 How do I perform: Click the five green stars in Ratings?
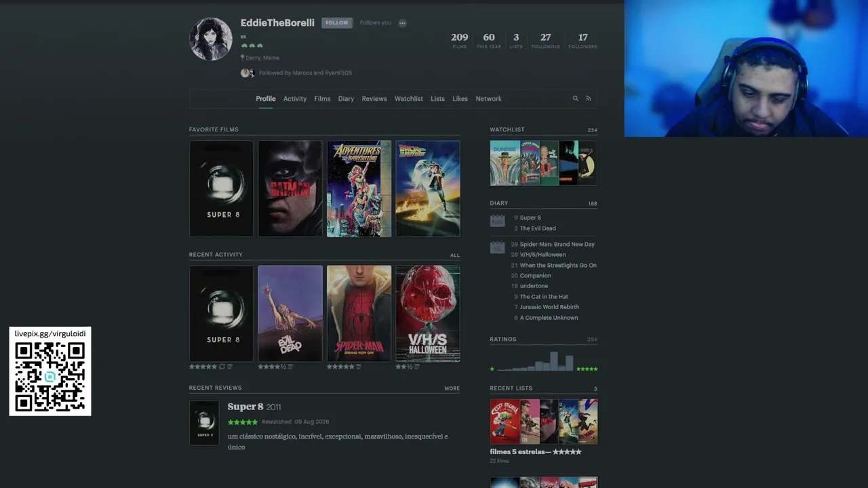click(587, 369)
